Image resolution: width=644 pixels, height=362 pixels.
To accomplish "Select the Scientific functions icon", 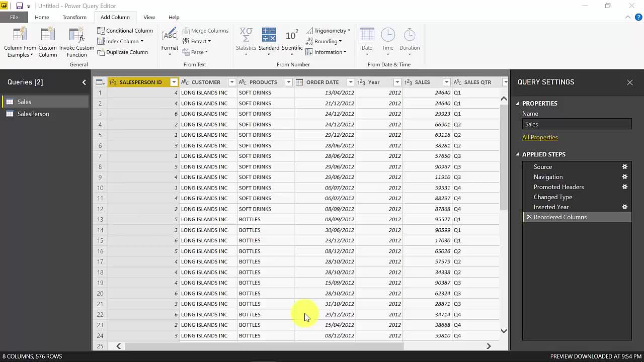I will point(292,35).
